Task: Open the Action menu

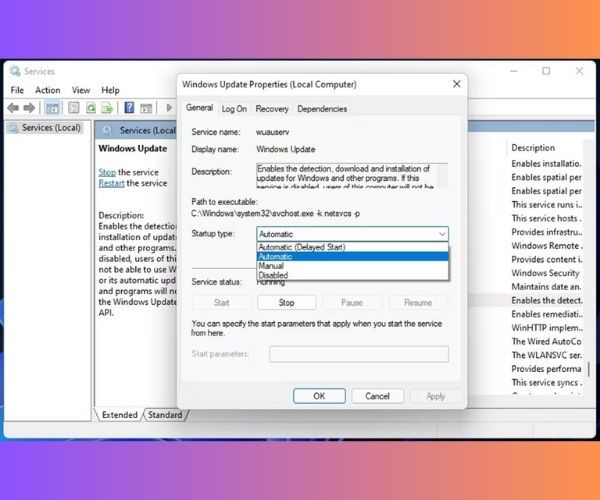Action: (x=48, y=90)
